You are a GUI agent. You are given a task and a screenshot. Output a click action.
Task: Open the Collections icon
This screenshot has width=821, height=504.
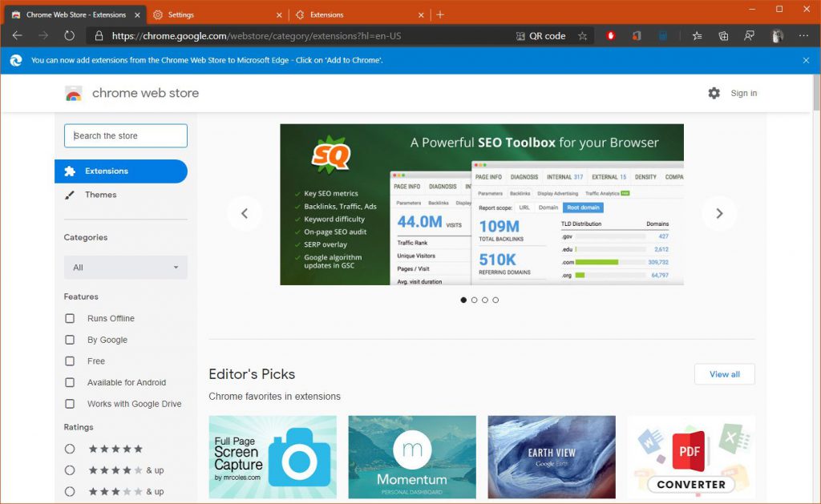tap(723, 36)
